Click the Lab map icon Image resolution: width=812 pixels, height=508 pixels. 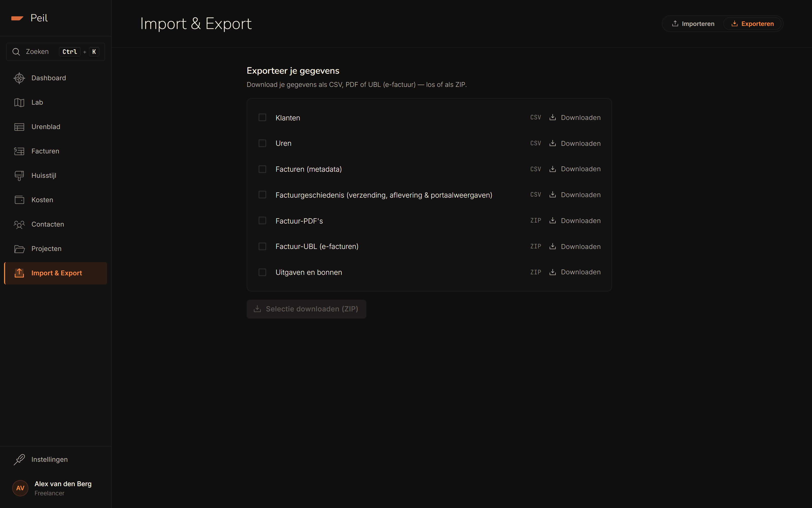19,102
